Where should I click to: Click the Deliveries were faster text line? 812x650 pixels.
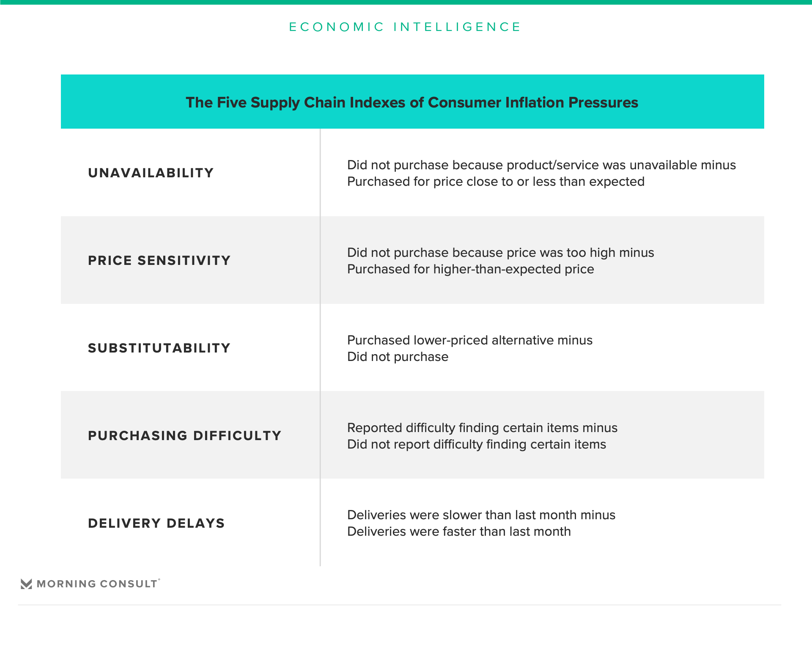click(459, 532)
